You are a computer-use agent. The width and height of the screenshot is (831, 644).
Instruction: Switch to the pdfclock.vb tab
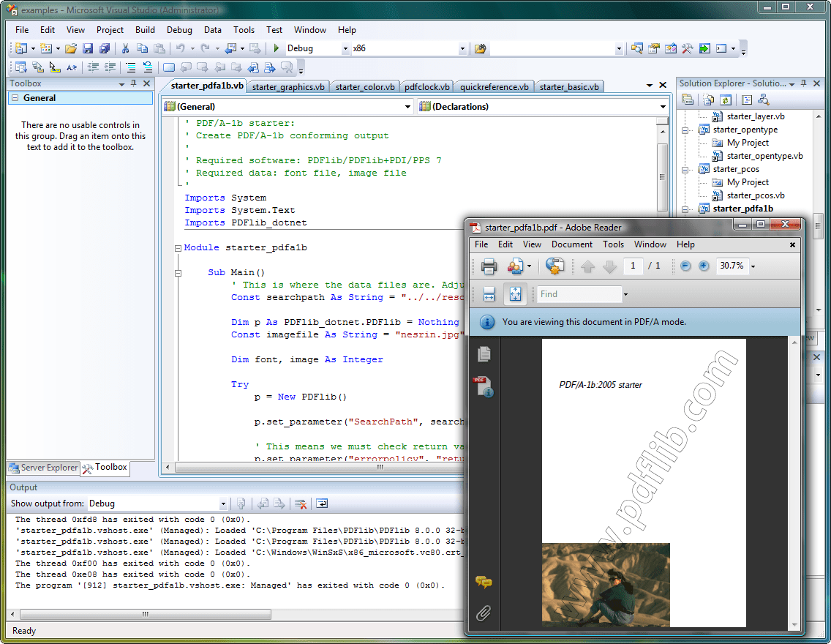pos(426,86)
